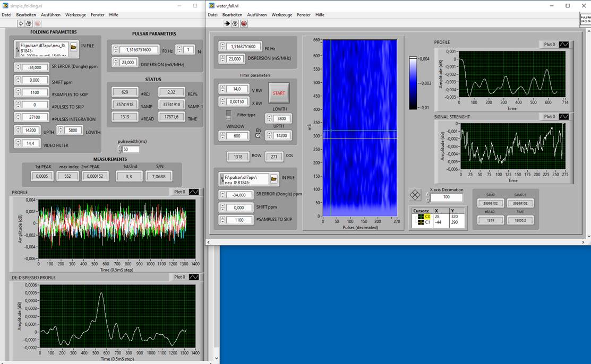This screenshot has width=591, height=364.
Task: Click 1st/2nd measurement value 3,3
Action: pos(129,176)
